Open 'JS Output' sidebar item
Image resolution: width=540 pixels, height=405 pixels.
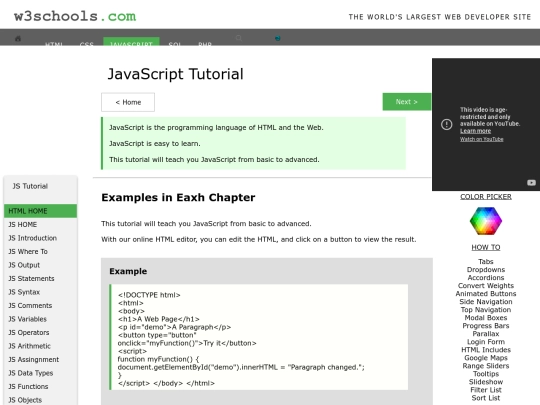tap(41, 265)
